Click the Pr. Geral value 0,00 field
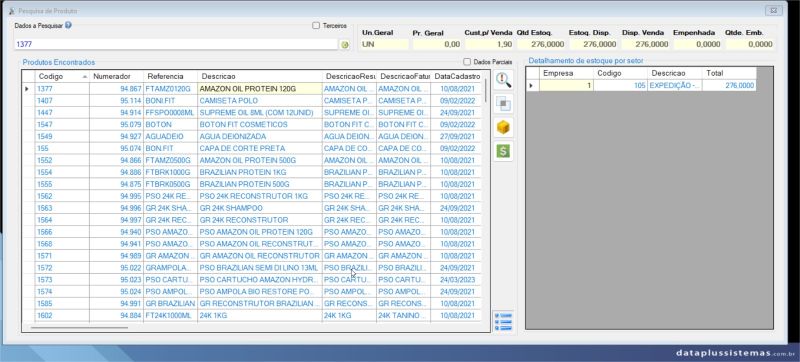 tap(437, 44)
